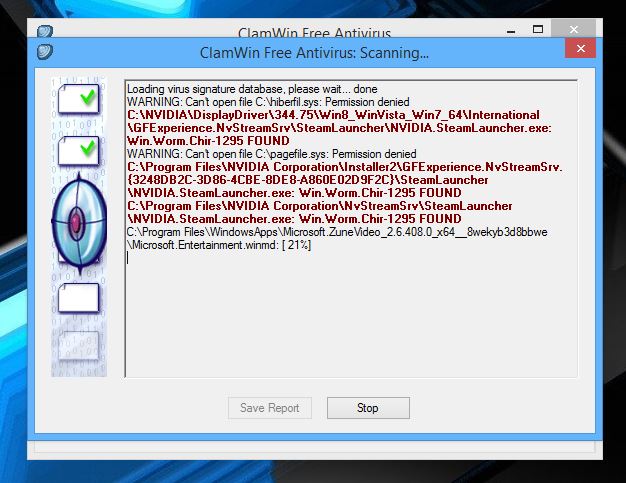Click the DisplayDriver\344.75 infected file line
This screenshot has height=483, width=626.
333,115
